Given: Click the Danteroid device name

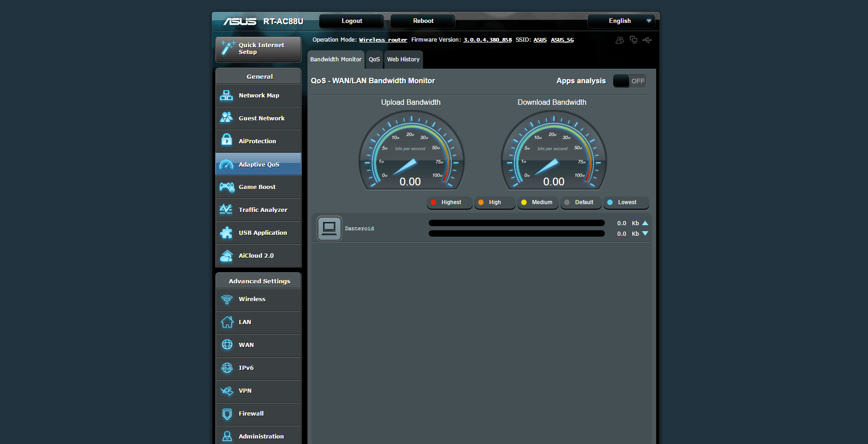Looking at the screenshot, I should (x=359, y=228).
